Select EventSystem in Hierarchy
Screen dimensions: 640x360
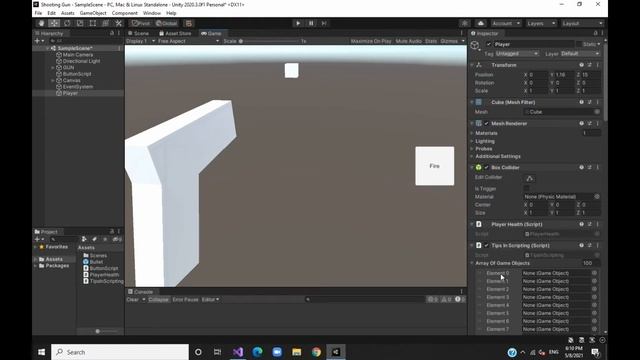tap(78, 87)
